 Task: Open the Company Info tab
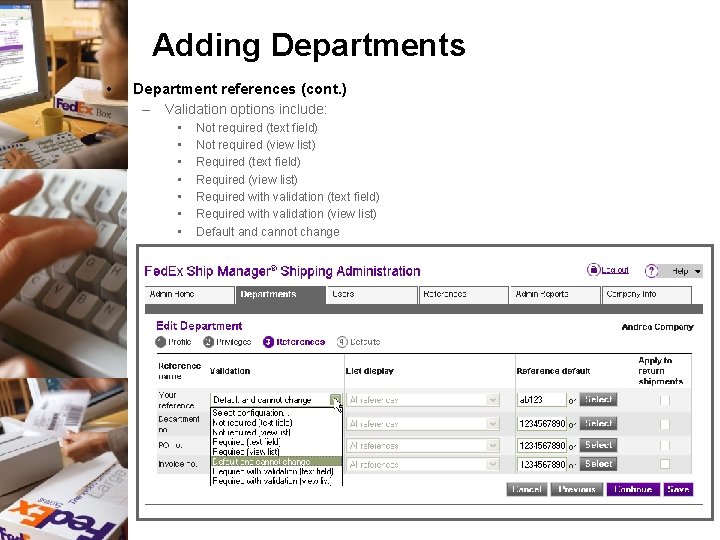point(647,294)
